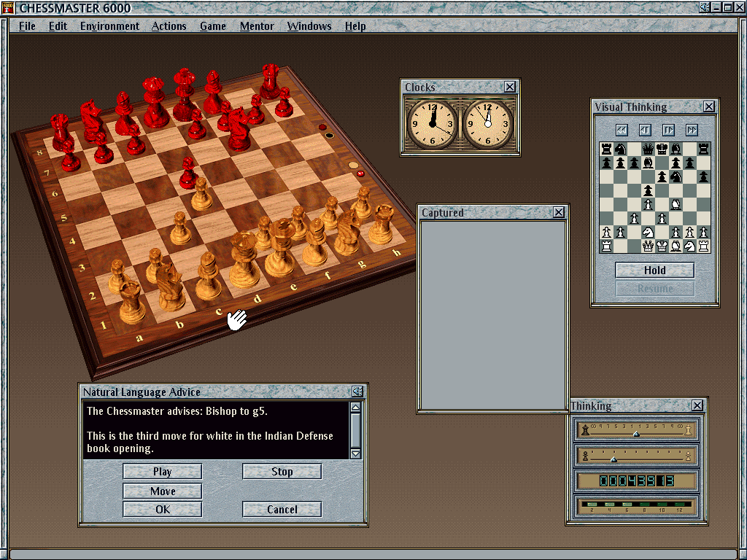747x560 pixels.
Task: Close the Captured pieces window
Action: click(x=559, y=212)
